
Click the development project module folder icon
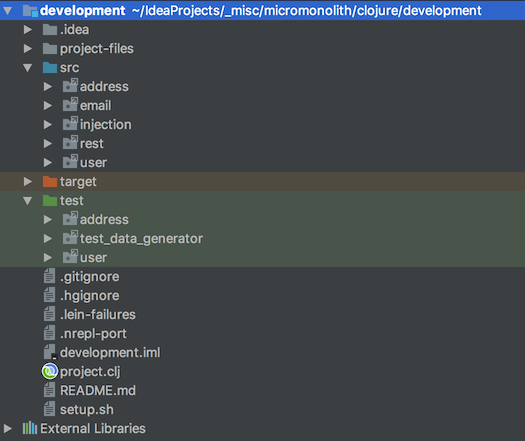30,11
